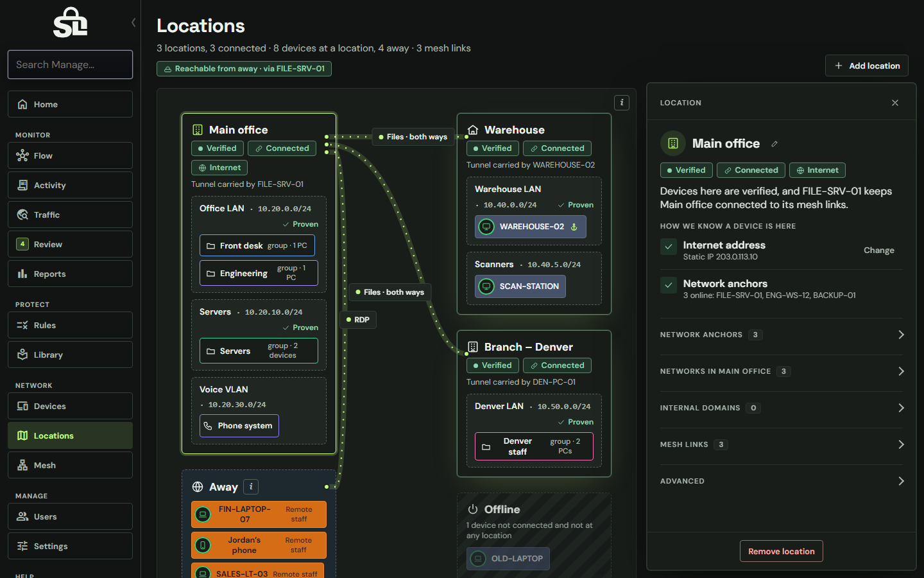Click the Offline power icon
This screenshot has width=924, height=578.
pyautogui.click(x=473, y=509)
